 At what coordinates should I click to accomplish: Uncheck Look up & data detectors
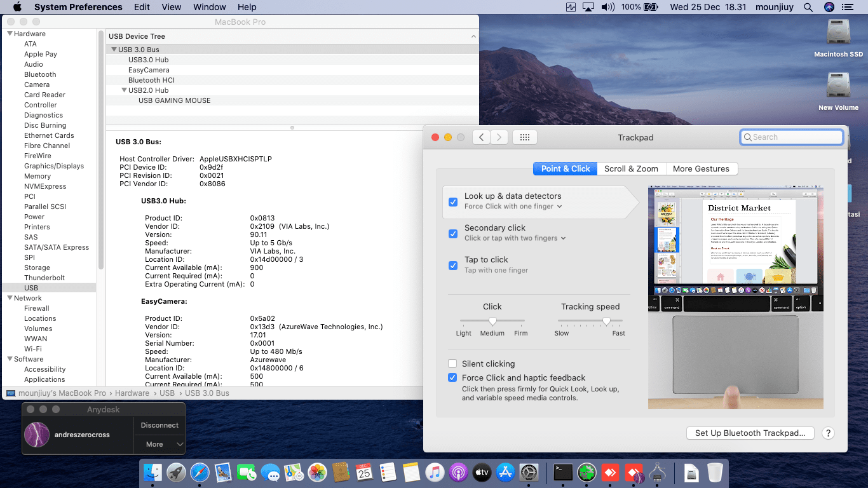pos(453,202)
